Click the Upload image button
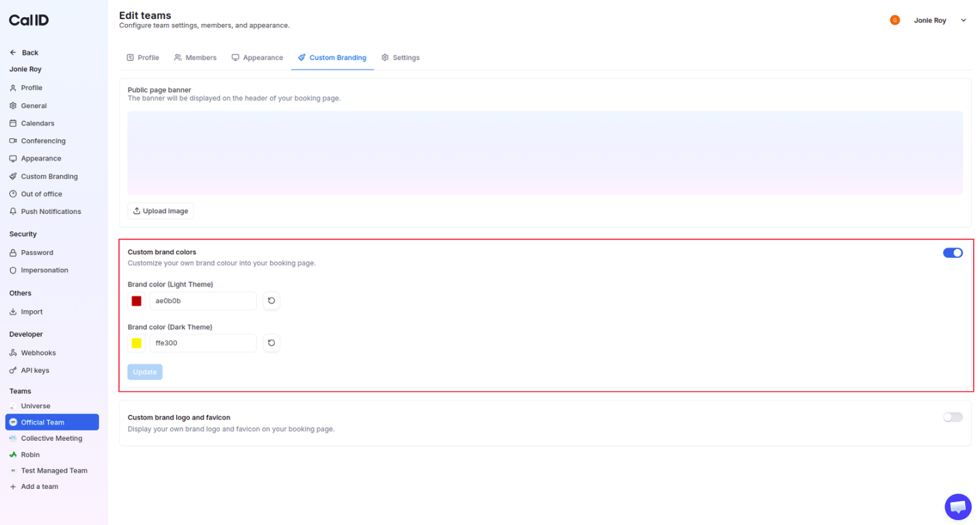980x525 pixels. (x=161, y=211)
